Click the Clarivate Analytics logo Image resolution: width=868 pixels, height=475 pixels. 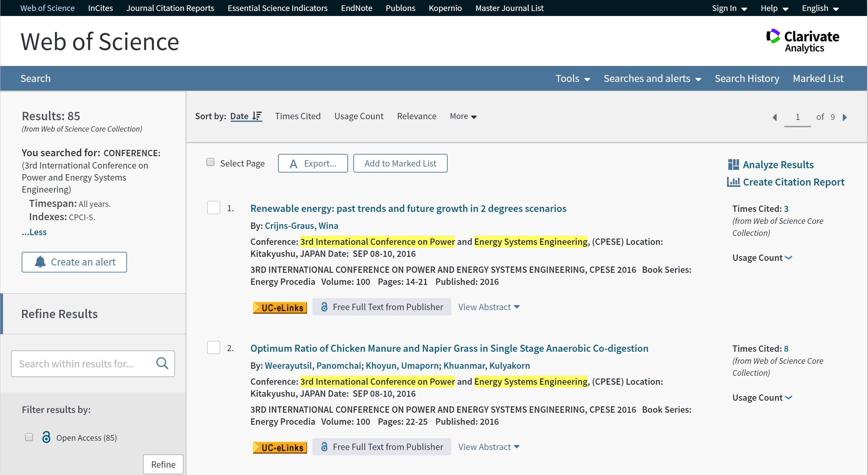pyautogui.click(x=802, y=41)
